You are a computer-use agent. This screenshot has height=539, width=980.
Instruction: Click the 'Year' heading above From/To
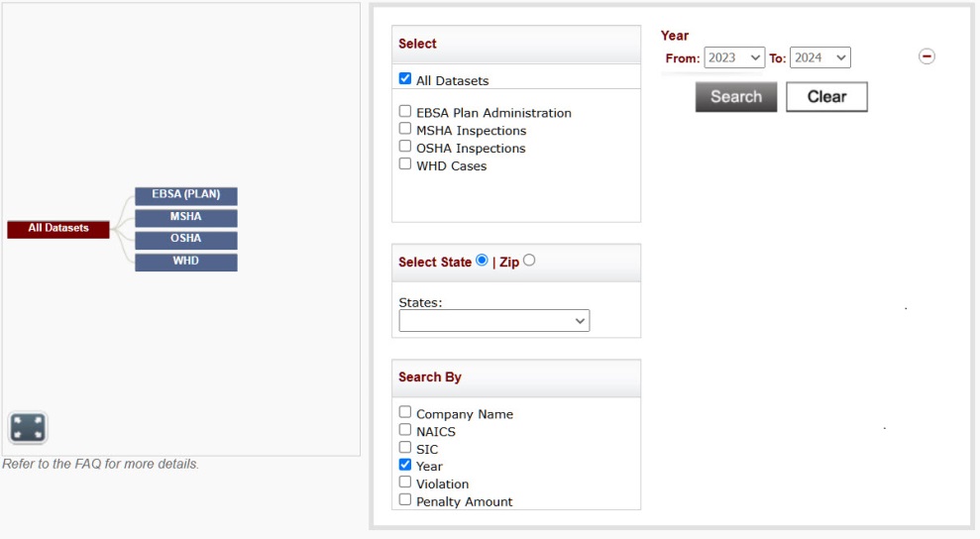[675, 36]
